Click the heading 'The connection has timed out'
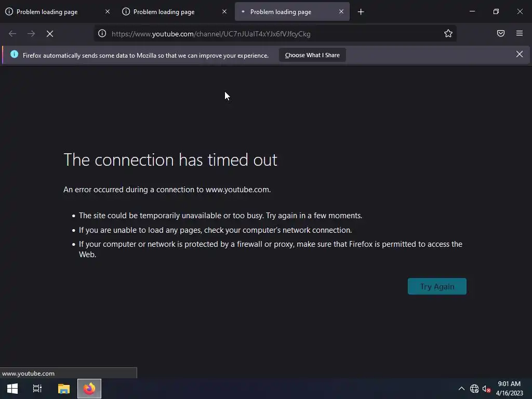 (x=170, y=160)
